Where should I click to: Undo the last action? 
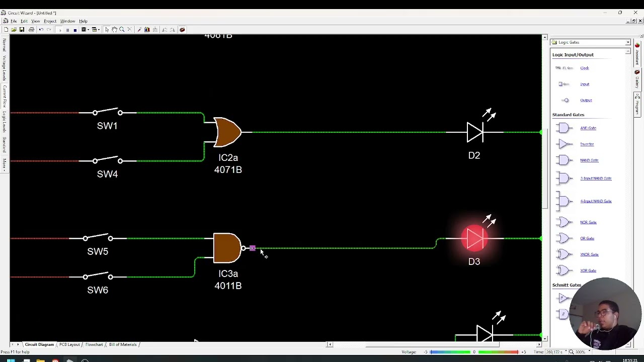point(41,30)
